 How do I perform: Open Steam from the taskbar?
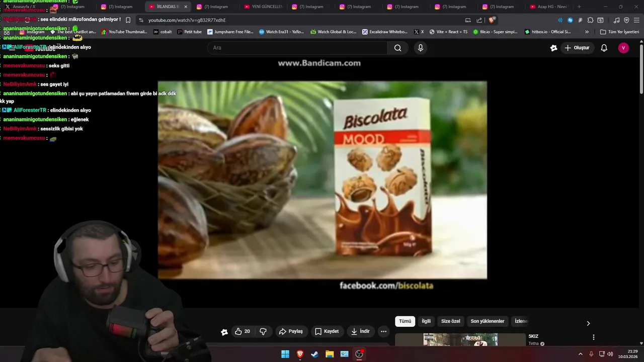(x=314, y=354)
